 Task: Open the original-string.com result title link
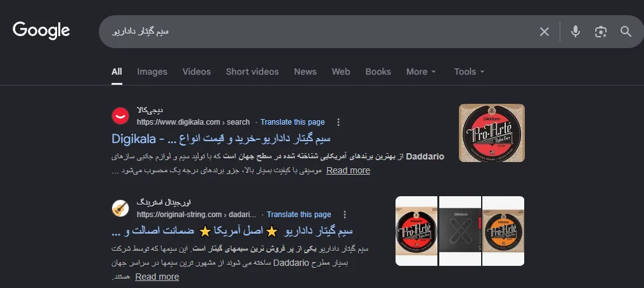point(232,231)
